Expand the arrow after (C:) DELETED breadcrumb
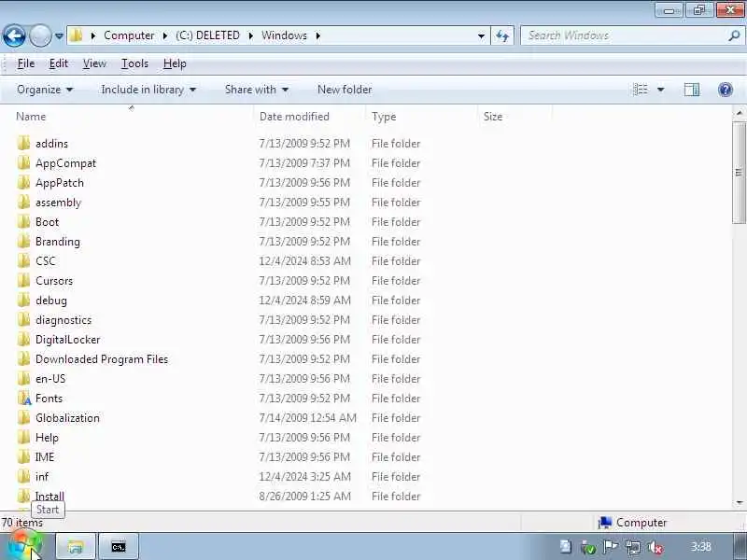The height and width of the screenshot is (560, 747). 250,35
